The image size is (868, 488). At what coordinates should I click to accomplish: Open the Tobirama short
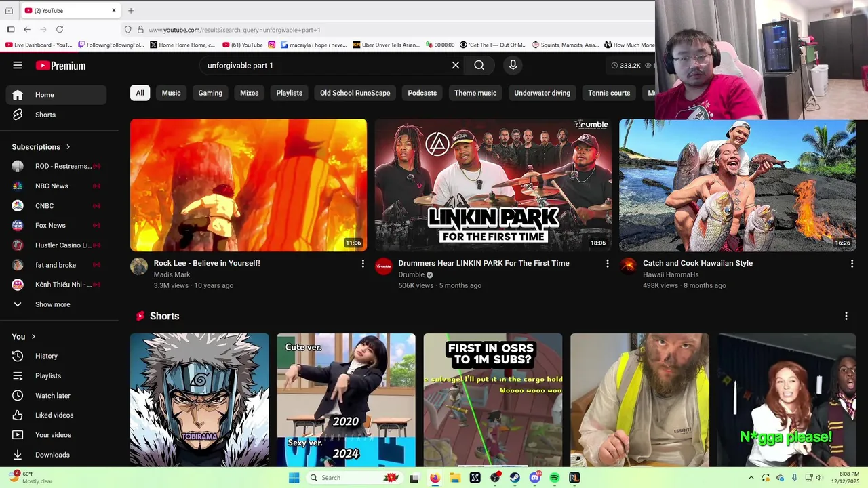199,400
